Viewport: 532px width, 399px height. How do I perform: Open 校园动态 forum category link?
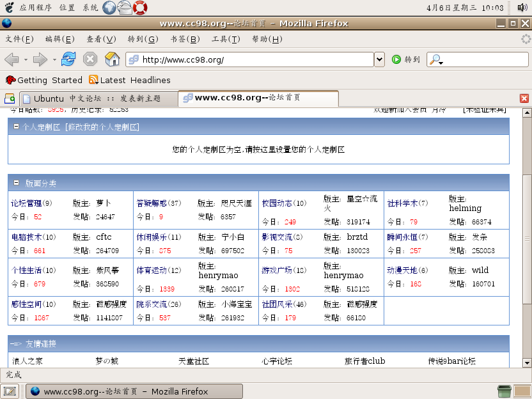[277, 203]
